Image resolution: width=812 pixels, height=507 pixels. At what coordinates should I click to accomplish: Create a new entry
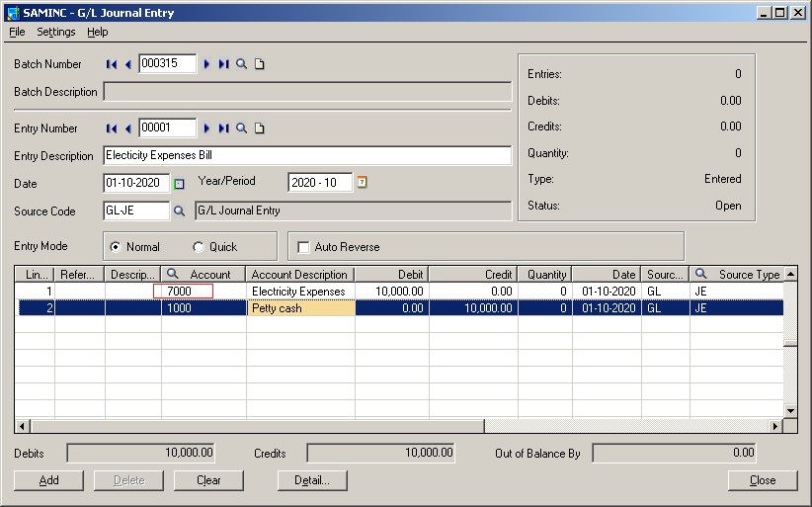[260, 127]
